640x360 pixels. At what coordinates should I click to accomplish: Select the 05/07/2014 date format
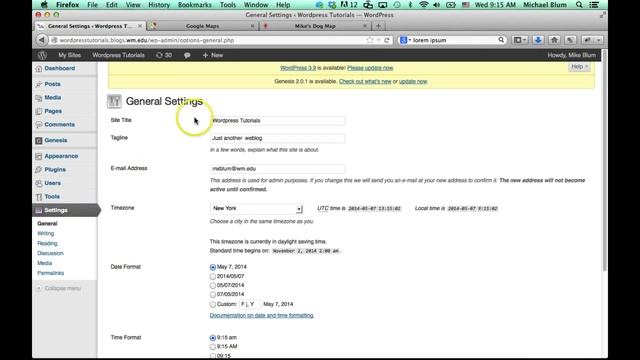pos(213,285)
